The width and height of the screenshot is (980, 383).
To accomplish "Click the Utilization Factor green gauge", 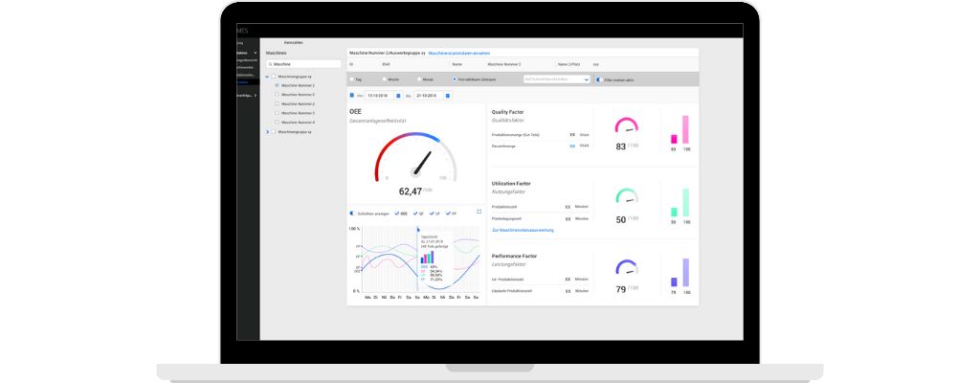I will pyautogui.click(x=626, y=197).
